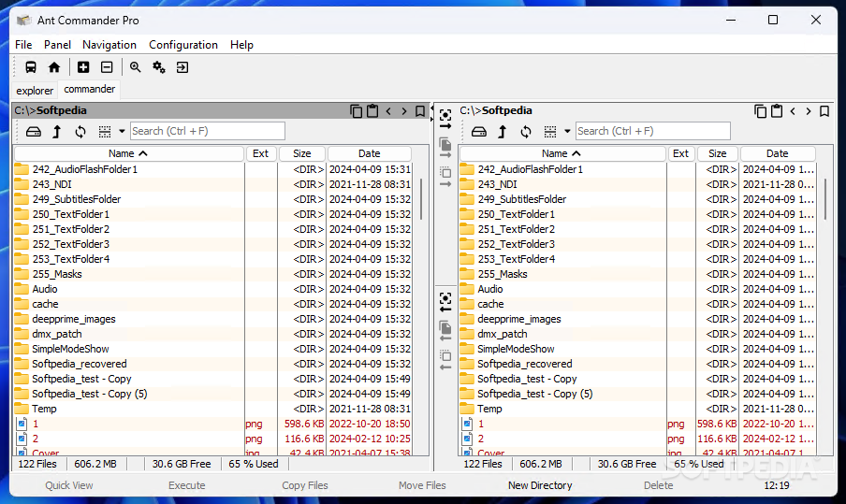Screen dimensions: 846x504
Task: Go back in right panel history
Action: tap(793, 111)
